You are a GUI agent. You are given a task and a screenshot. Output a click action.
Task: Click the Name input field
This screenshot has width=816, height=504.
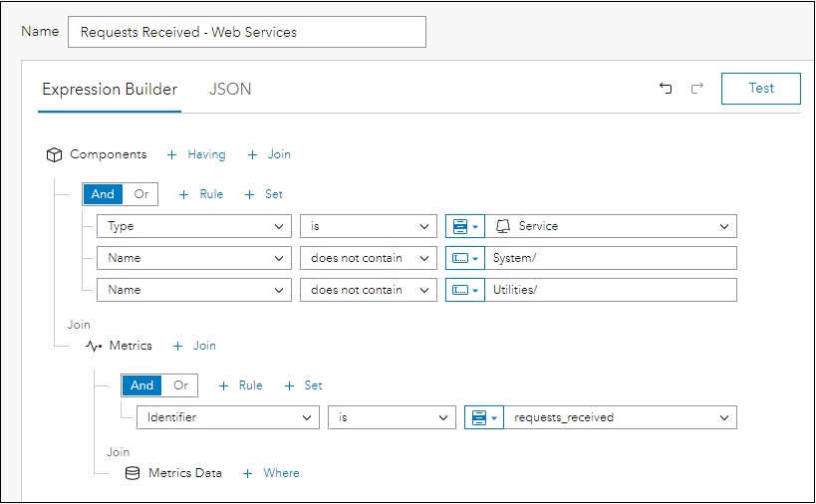click(246, 32)
